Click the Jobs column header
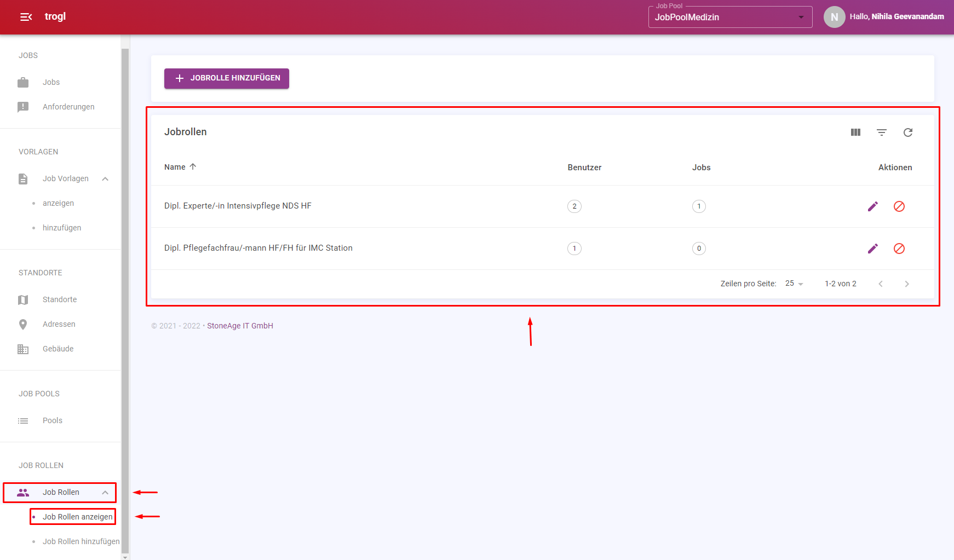Image resolution: width=954 pixels, height=560 pixels. [701, 168]
